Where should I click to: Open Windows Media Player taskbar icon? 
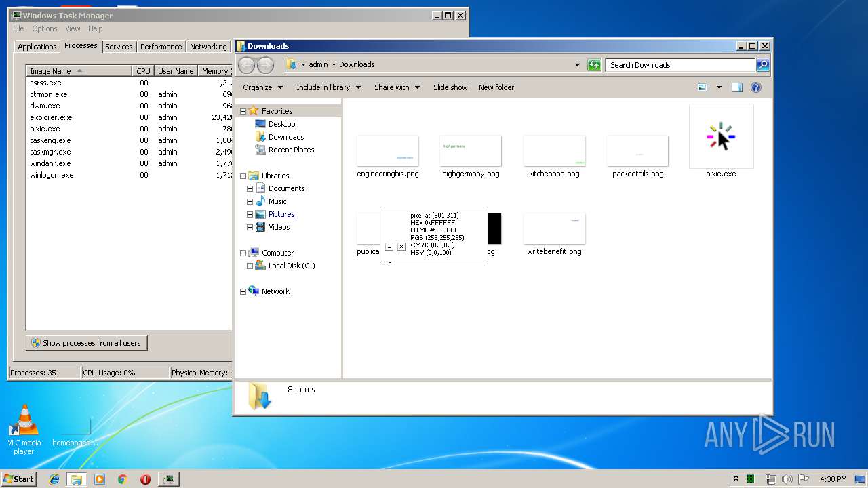(100, 479)
